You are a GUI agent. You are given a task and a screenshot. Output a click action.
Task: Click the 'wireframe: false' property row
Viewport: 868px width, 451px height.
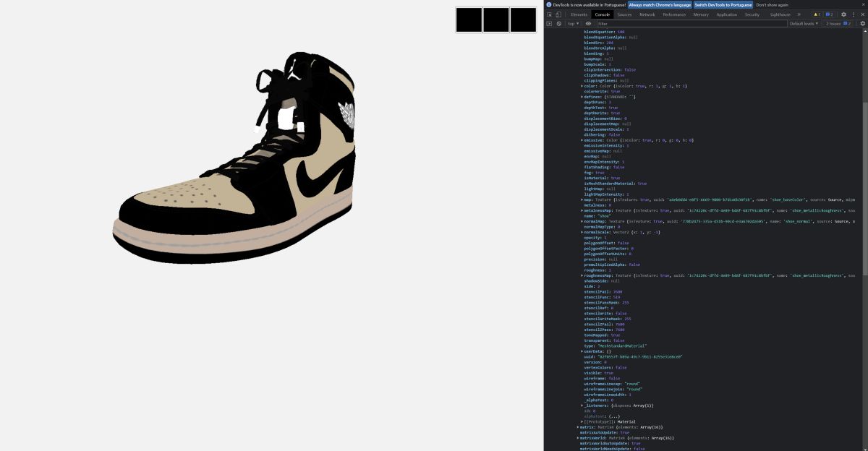pyautogui.click(x=602, y=378)
